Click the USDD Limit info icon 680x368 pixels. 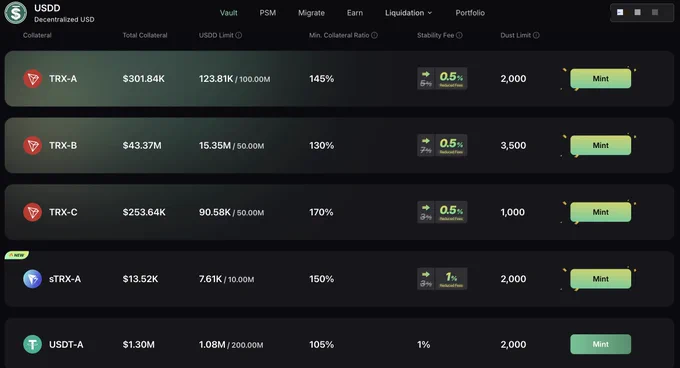[x=239, y=35]
